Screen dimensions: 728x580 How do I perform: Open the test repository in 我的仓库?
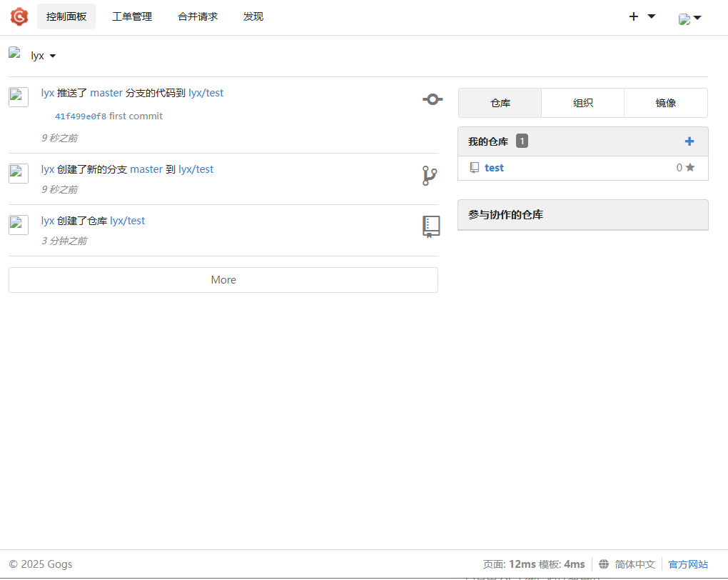tap(494, 168)
